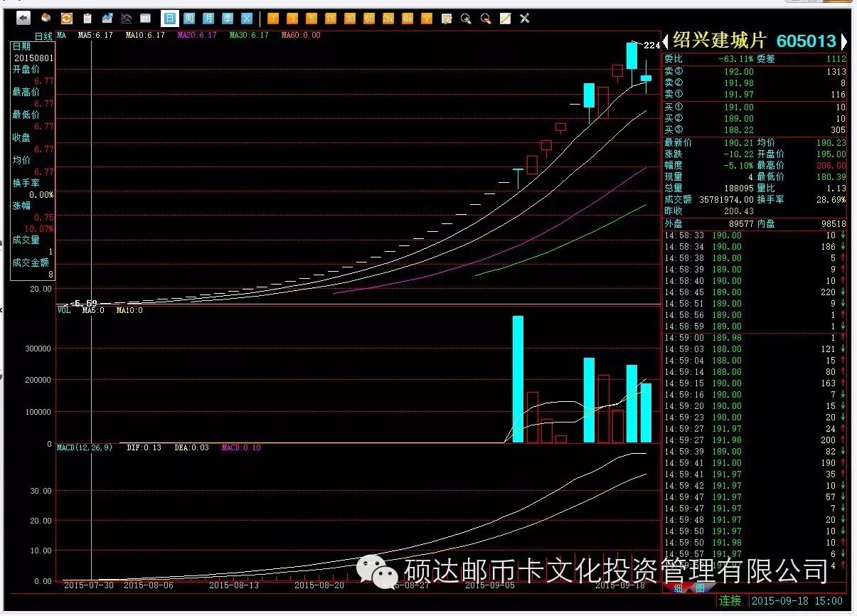Click the 224 high price marker

[x=651, y=45]
